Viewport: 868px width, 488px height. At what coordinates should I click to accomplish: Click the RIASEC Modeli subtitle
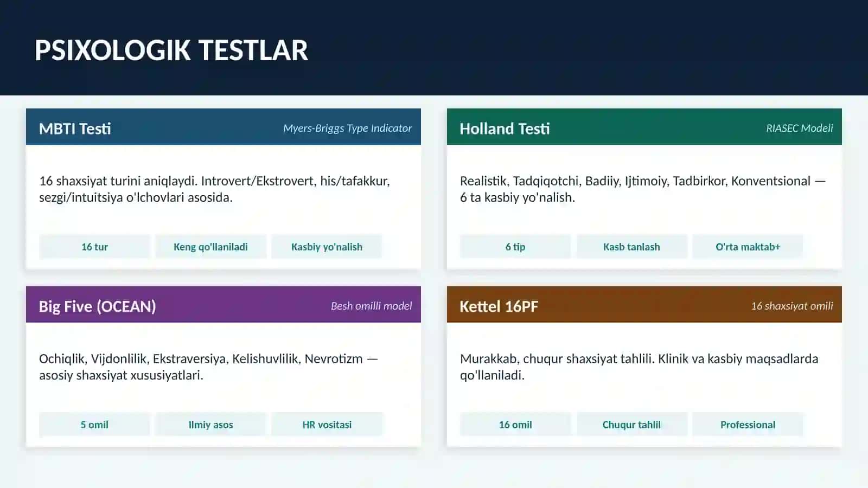click(x=800, y=128)
